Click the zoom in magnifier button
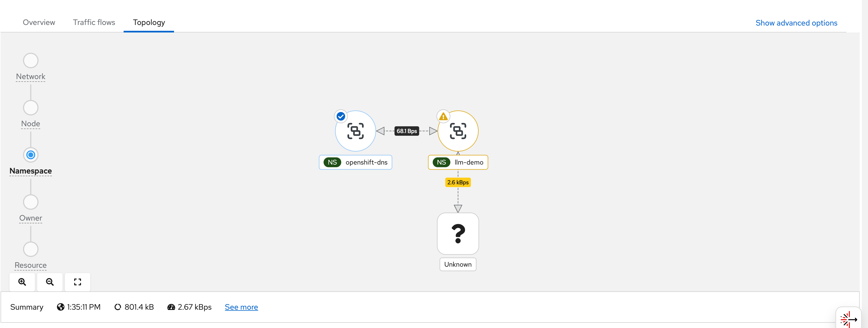 pyautogui.click(x=22, y=282)
